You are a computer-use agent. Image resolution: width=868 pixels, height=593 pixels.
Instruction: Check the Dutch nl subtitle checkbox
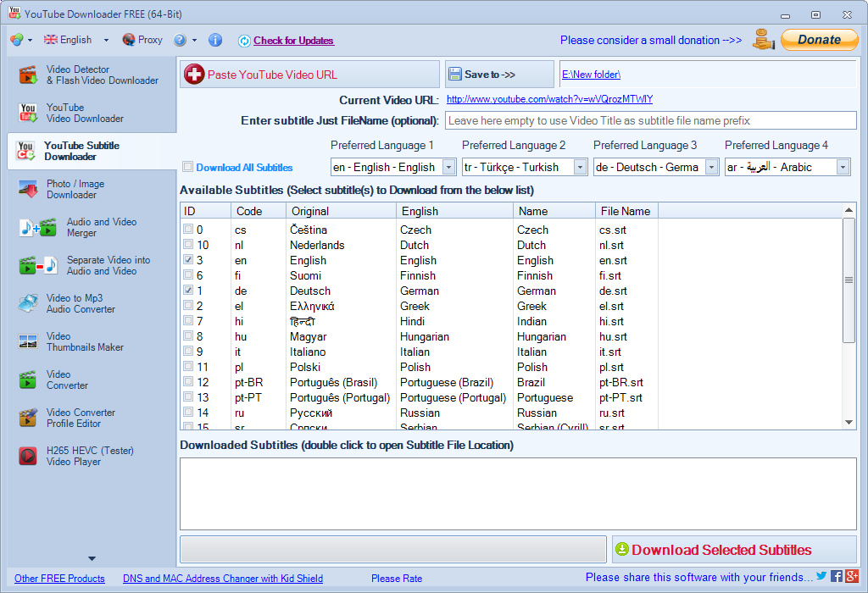pos(188,244)
